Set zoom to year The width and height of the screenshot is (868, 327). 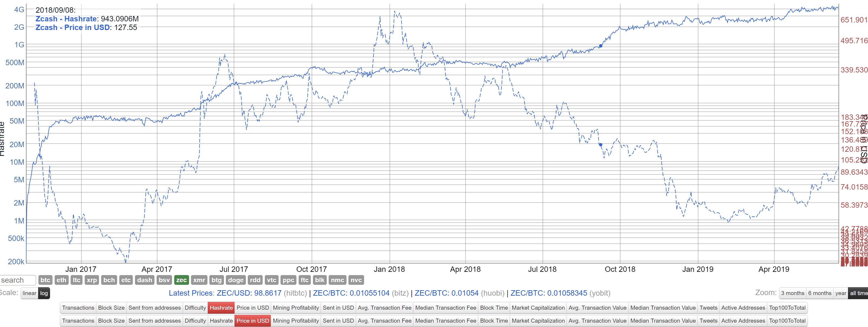point(840,293)
